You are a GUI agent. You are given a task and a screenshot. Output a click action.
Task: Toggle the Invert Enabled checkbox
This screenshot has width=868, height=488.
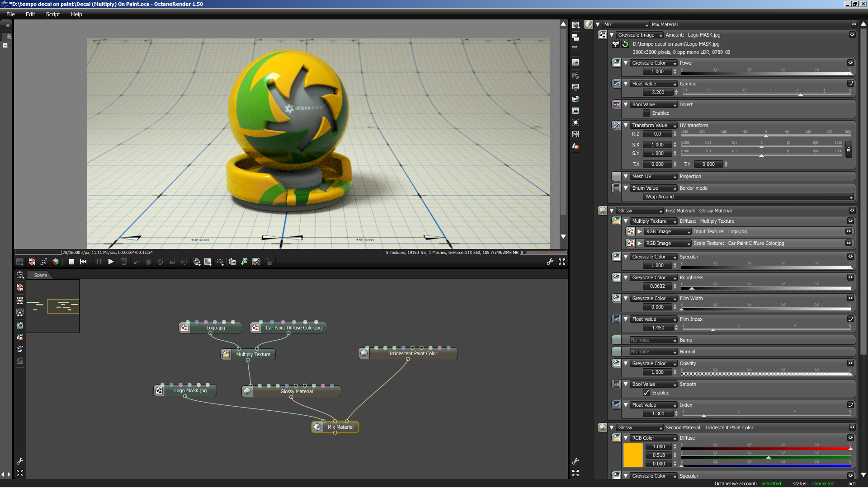coord(646,113)
